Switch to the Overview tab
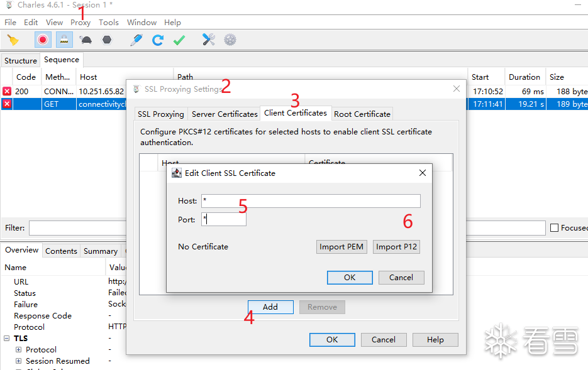Viewport: 588px width, 370px height. pos(22,250)
